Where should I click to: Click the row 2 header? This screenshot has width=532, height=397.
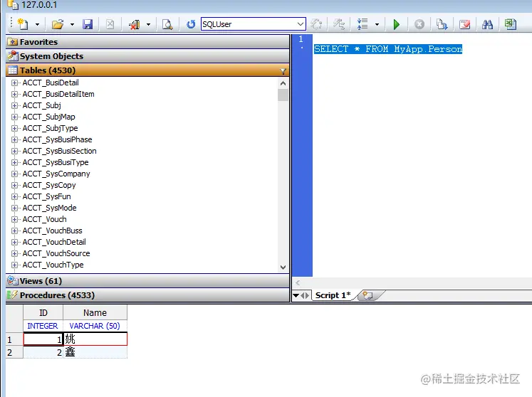(14, 352)
